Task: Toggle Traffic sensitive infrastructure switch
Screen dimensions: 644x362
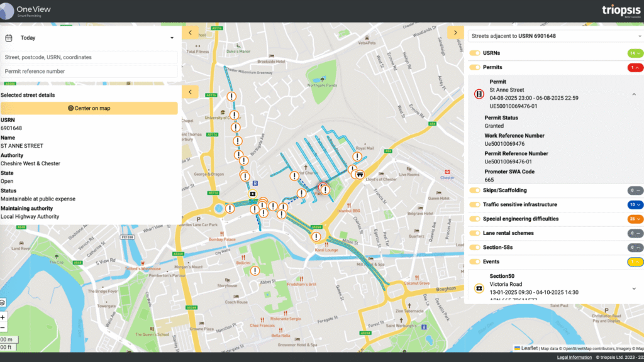Action: 475,204
